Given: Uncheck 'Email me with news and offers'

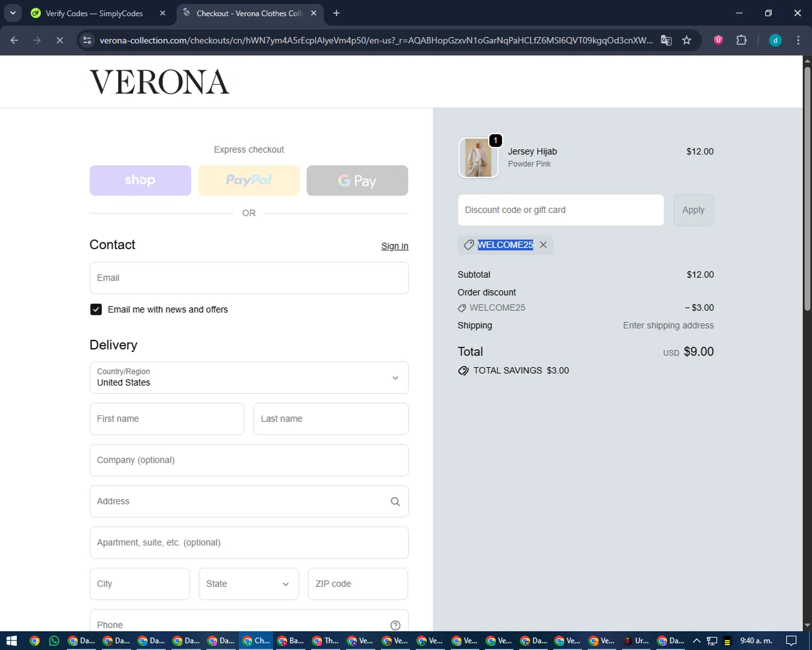Looking at the screenshot, I should pyautogui.click(x=96, y=309).
